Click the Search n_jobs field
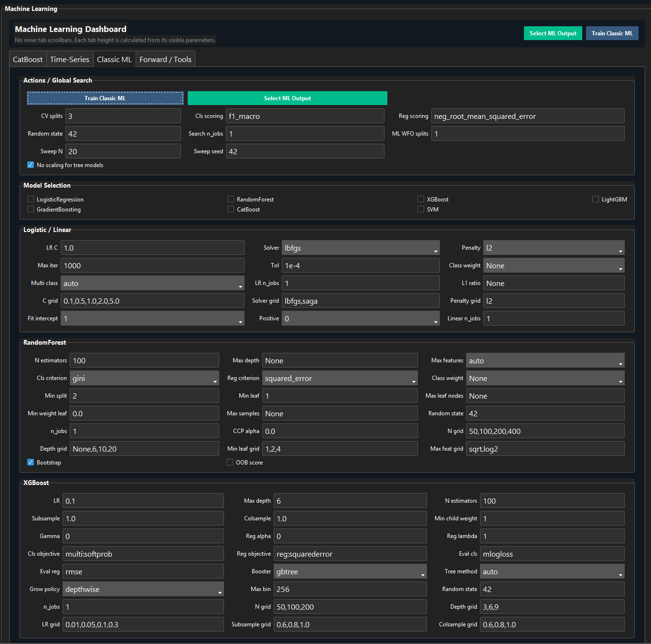The width and height of the screenshot is (651, 644). [305, 134]
